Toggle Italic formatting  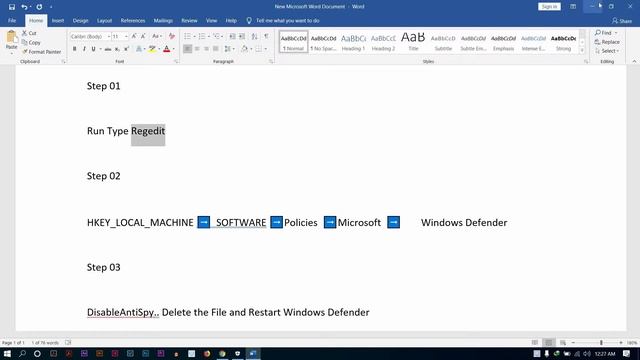pyautogui.click(x=84, y=49)
